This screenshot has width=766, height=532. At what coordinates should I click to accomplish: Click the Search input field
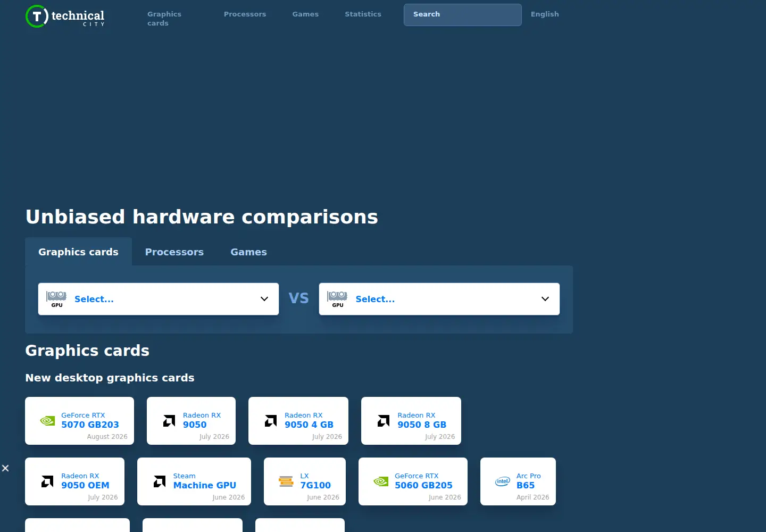pyautogui.click(x=463, y=15)
